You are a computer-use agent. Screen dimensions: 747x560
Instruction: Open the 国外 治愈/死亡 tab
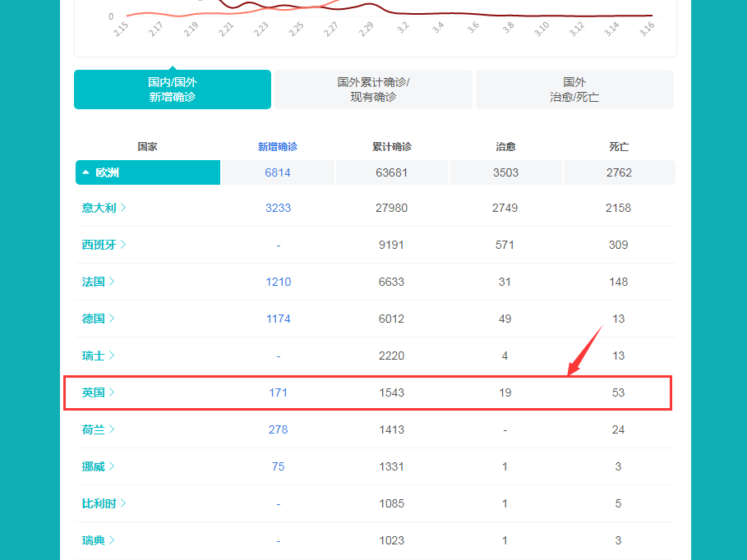pos(574,90)
